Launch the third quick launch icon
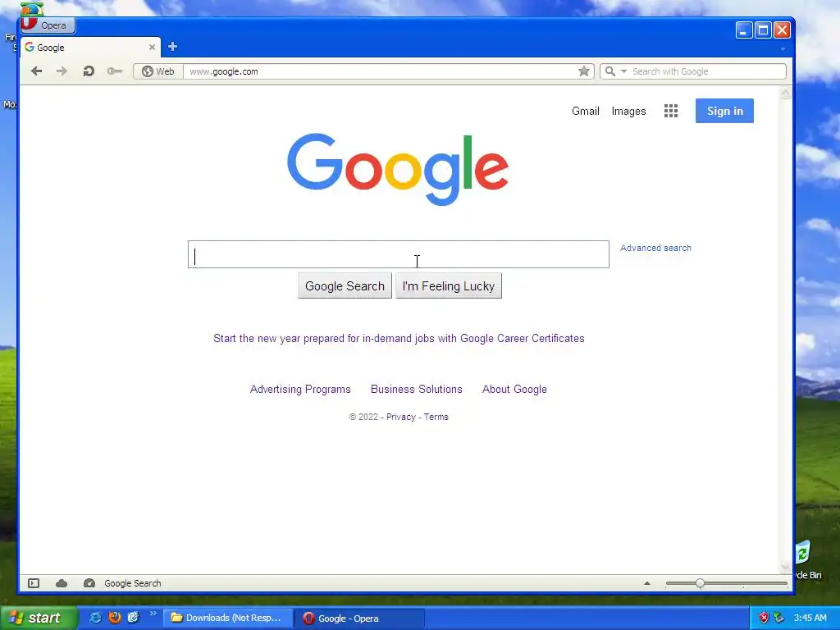The height and width of the screenshot is (630, 840). [x=133, y=618]
